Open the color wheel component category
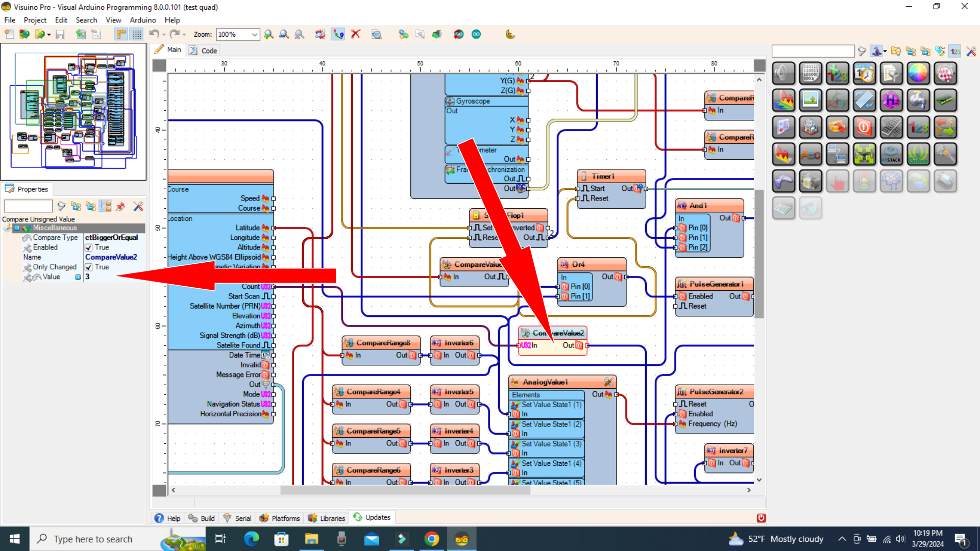The image size is (980, 551). pos(918,73)
